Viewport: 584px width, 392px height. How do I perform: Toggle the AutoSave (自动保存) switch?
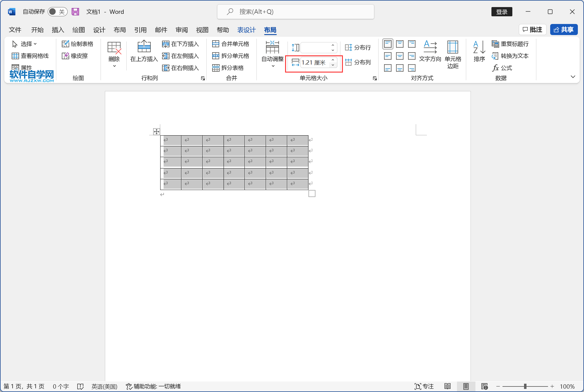(58, 11)
